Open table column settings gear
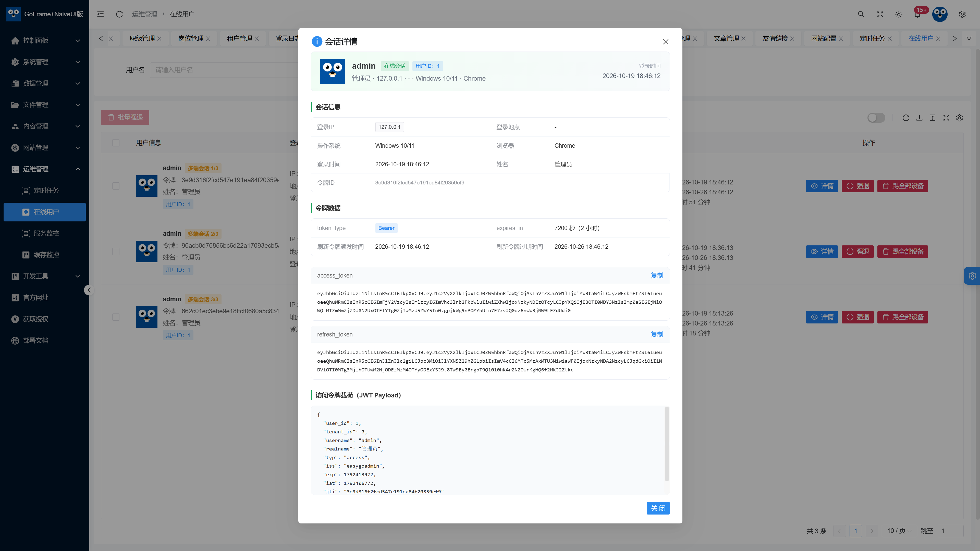Image resolution: width=980 pixels, height=551 pixels. [x=960, y=118]
